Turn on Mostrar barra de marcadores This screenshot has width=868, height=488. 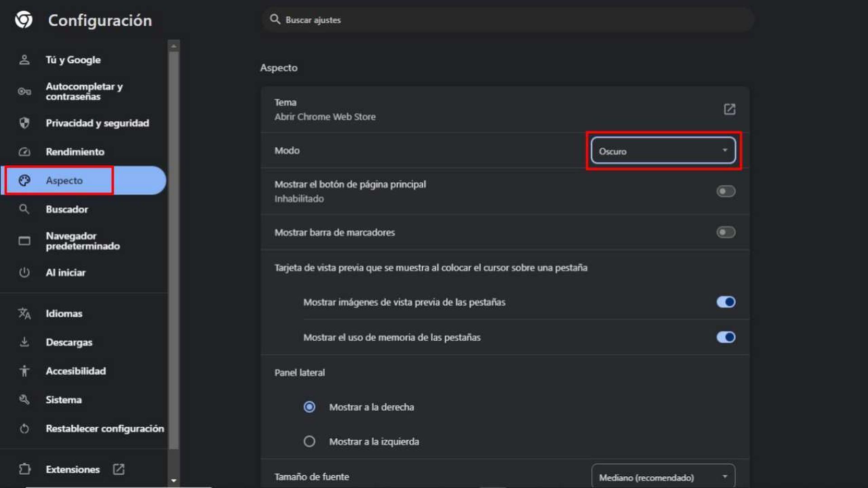coord(726,232)
